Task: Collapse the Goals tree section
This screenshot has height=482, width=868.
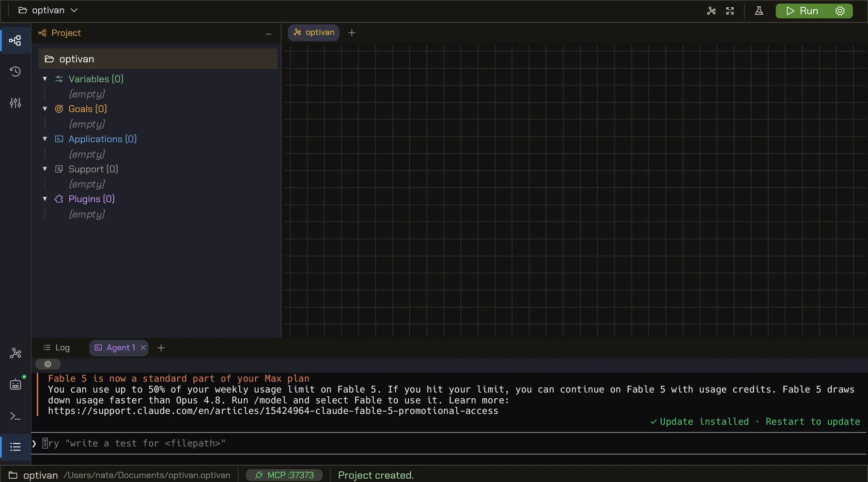Action: (x=45, y=109)
